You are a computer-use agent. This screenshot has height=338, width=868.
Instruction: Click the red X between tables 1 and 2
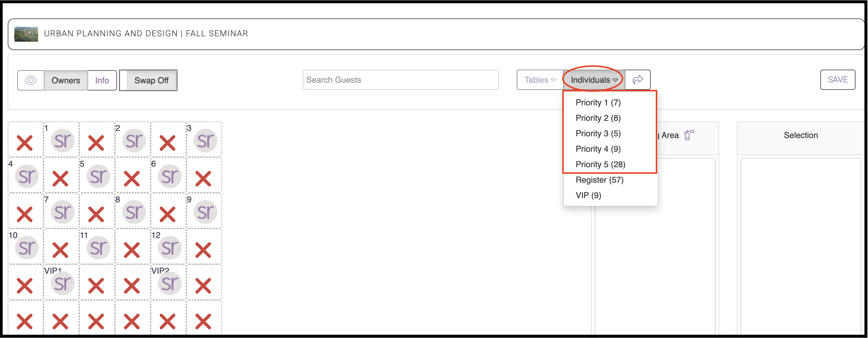(96, 143)
